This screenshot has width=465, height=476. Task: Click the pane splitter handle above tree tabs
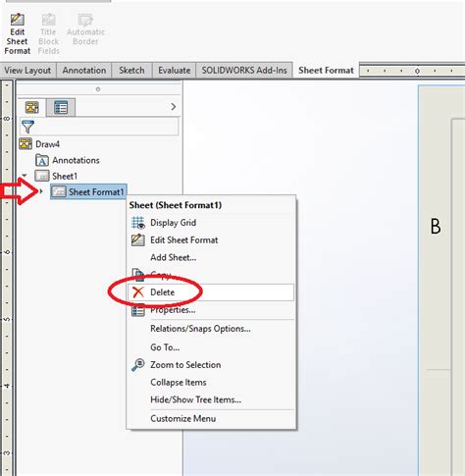click(x=98, y=89)
